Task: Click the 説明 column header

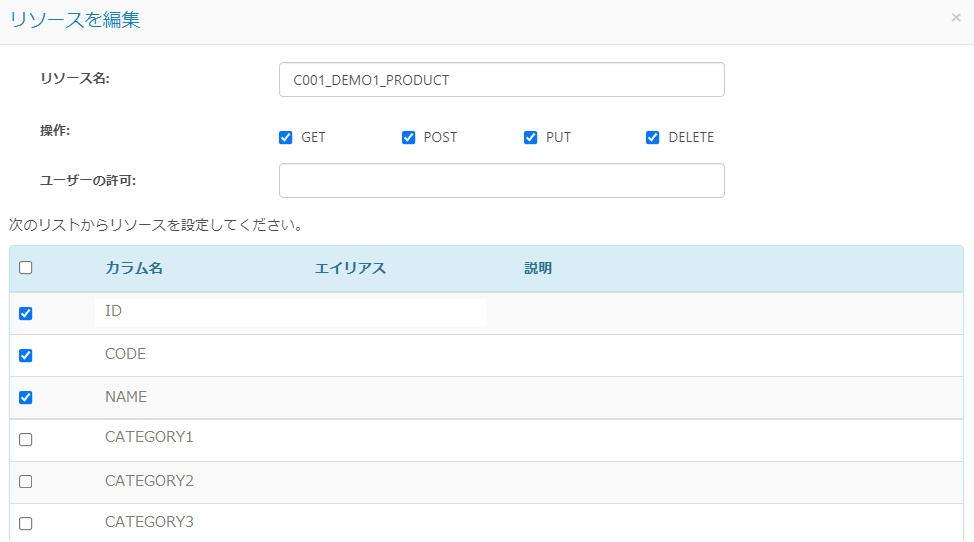Action: [538, 268]
